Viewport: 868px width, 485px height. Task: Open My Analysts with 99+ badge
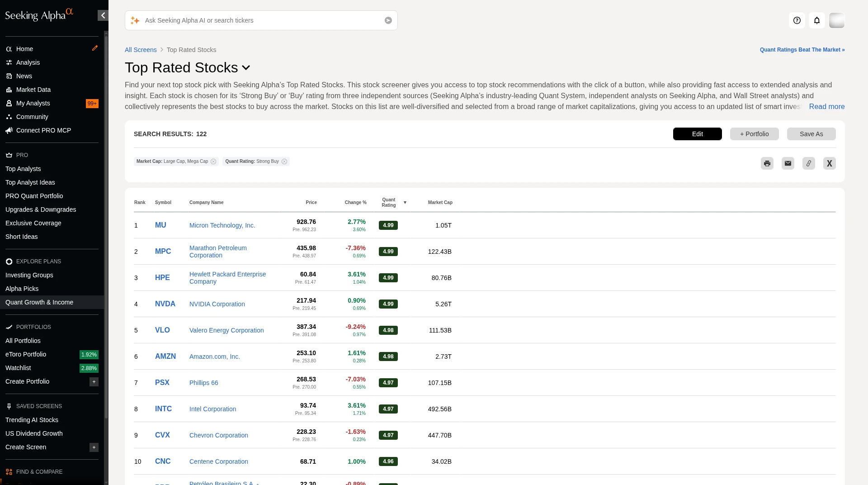tap(52, 103)
